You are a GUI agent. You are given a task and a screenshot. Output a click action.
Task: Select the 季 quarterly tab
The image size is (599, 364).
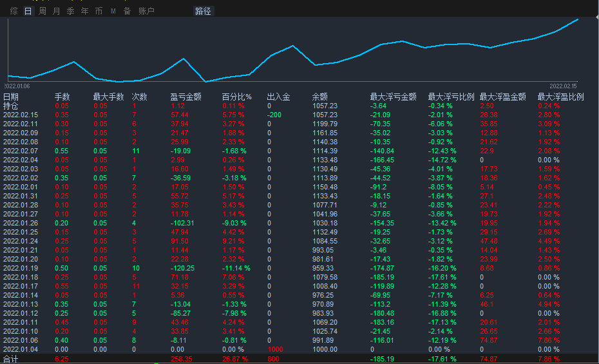tap(70, 11)
